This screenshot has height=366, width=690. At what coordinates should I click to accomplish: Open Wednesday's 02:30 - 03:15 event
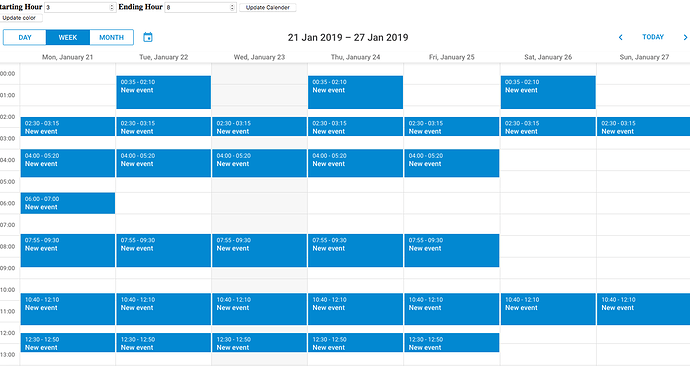[x=259, y=127]
